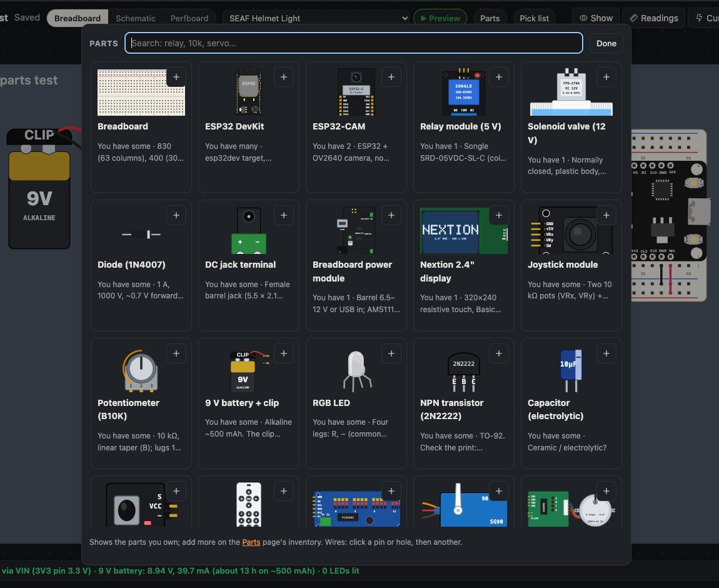This screenshot has width=719, height=588.
Task: Start the circuit Preview
Action: click(x=440, y=18)
